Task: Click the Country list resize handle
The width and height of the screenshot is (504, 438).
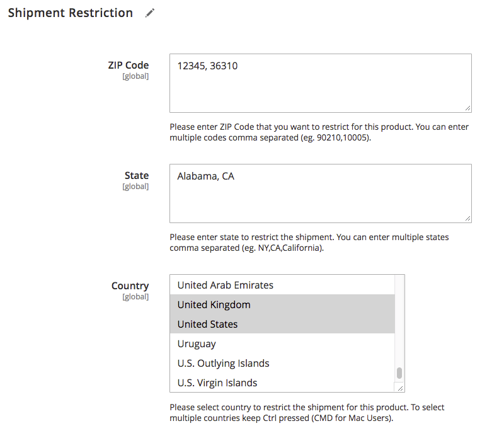Action: (x=400, y=388)
